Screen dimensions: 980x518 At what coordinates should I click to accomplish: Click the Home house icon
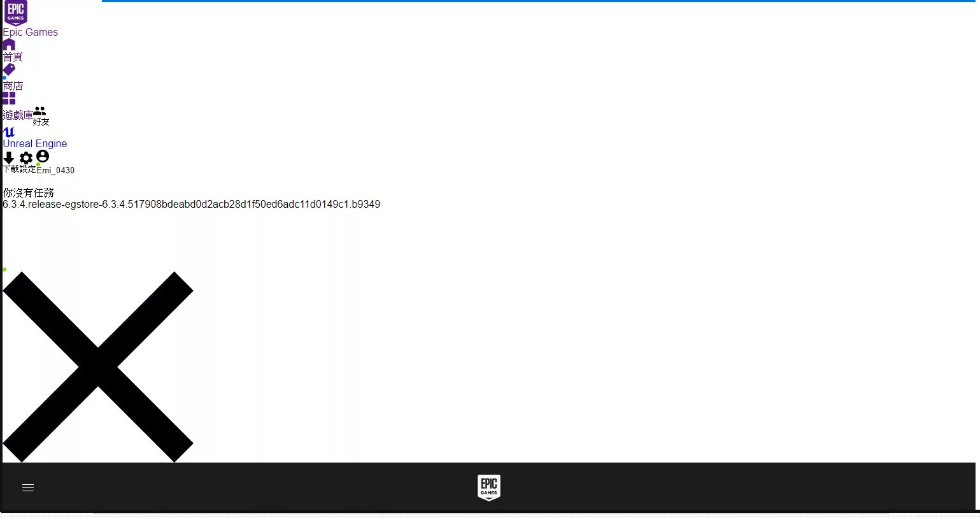(9, 45)
